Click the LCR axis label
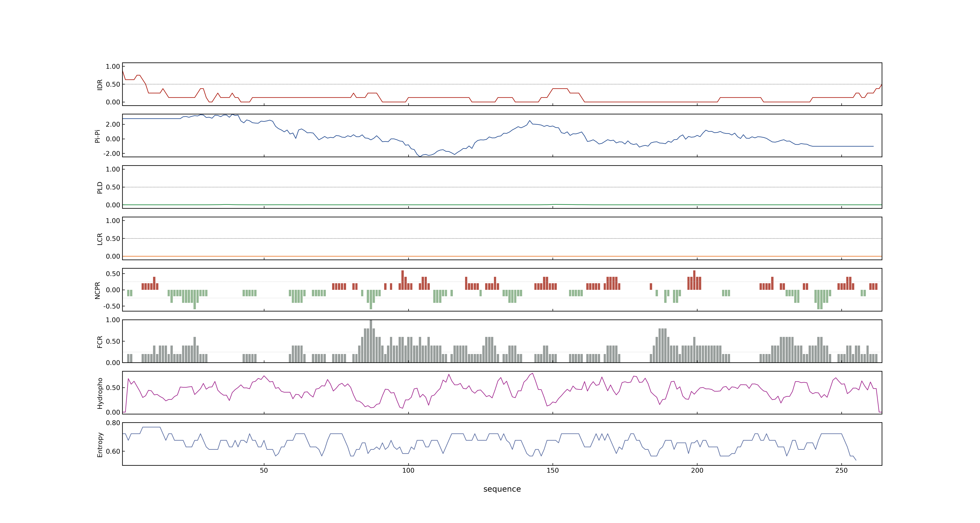Screen dimensions: 980x523 [x=100, y=239]
